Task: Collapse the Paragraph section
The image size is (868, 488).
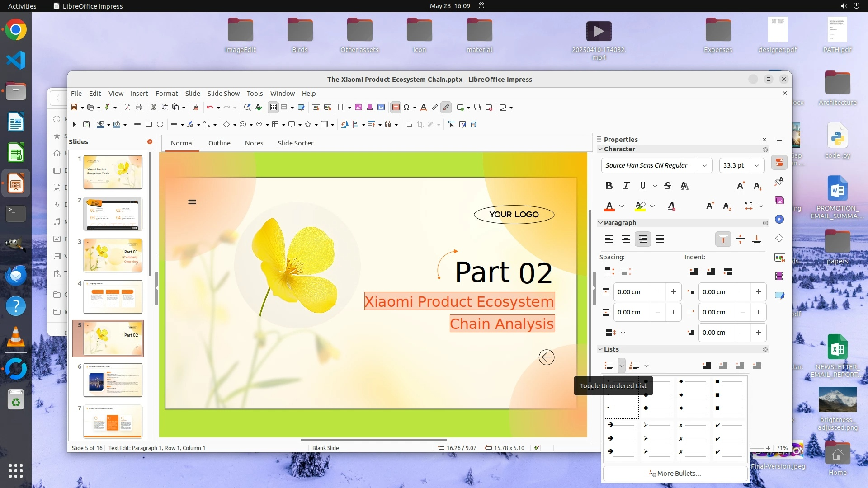Action: pyautogui.click(x=600, y=223)
